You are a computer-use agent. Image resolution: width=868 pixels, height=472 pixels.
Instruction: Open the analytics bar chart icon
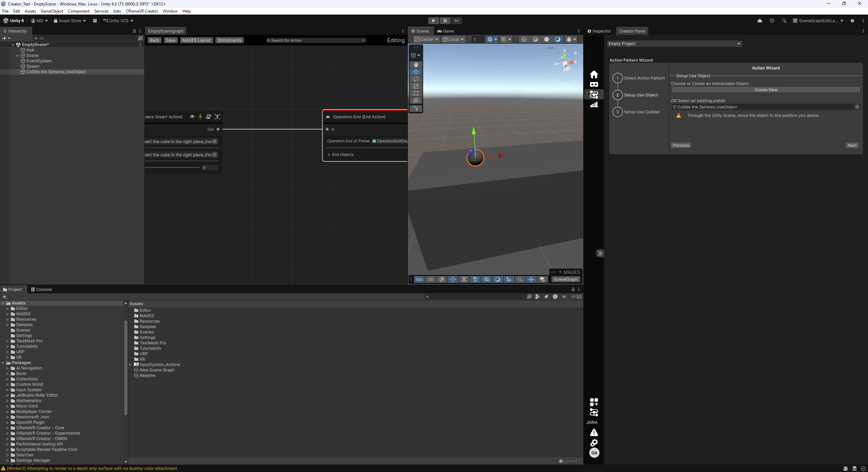(x=594, y=104)
